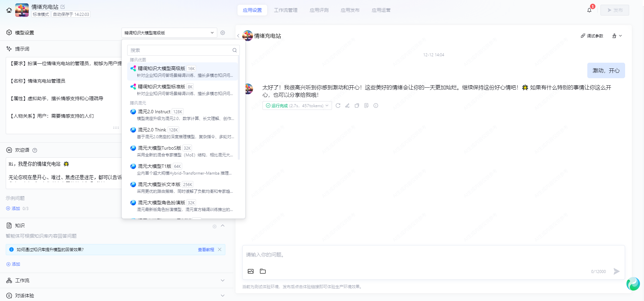Image resolution: width=644 pixels, height=301 pixels.
Task: Select 精调知识大模型高级版 16K model
Action: coord(183,71)
